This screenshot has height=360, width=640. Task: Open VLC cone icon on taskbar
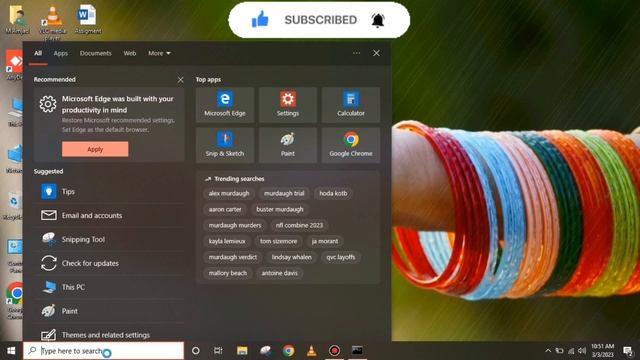click(x=311, y=351)
